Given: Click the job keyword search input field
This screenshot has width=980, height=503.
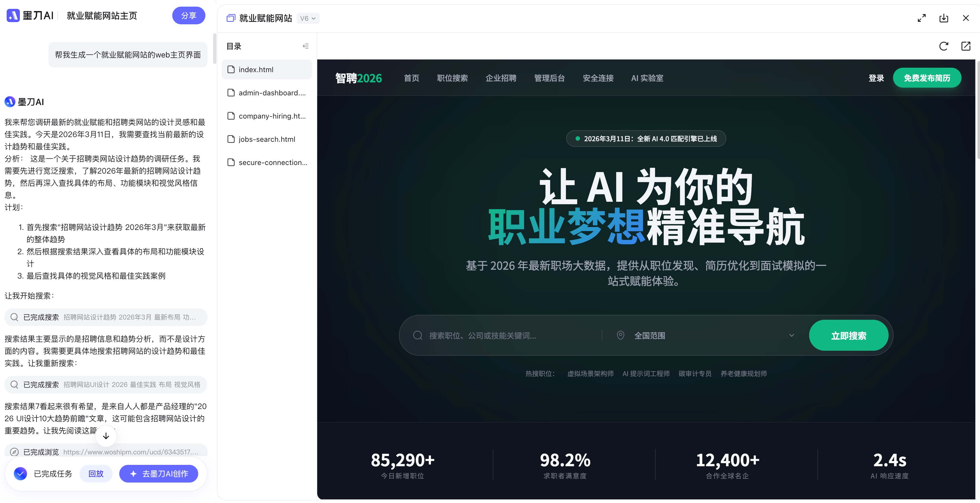Looking at the screenshot, I should 495,335.
